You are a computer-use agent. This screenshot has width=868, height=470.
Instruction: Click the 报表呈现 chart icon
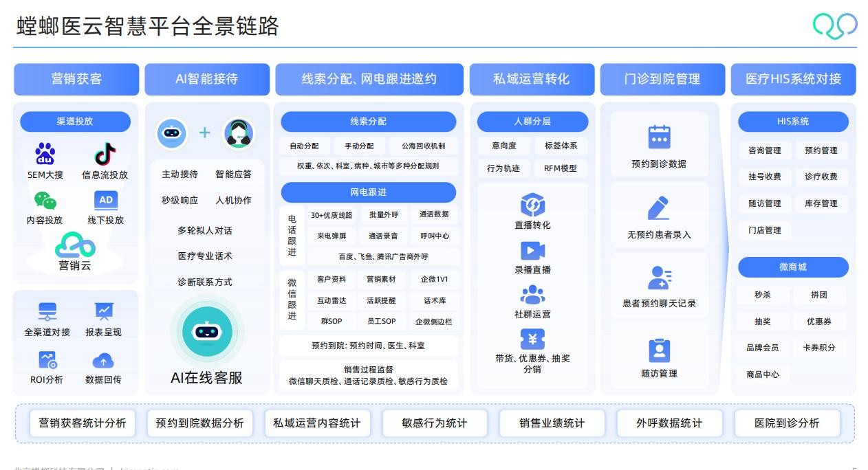click(x=104, y=312)
